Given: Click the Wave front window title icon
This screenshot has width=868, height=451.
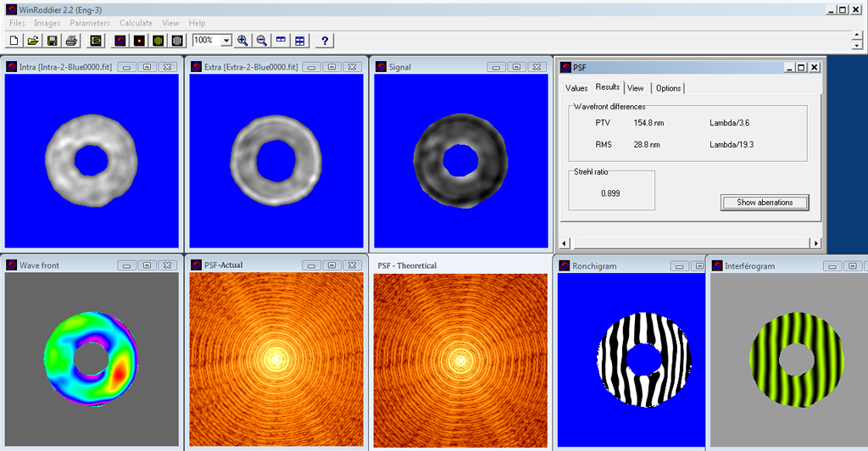Looking at the screenshot, I should 12,265.
